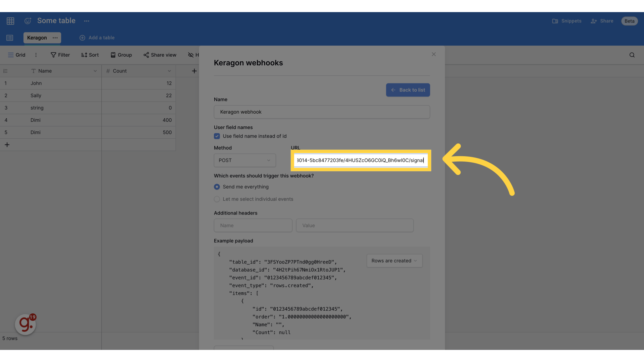Open view options vertical dots
This screenshot has height=362, width=644.
point(36,55)
